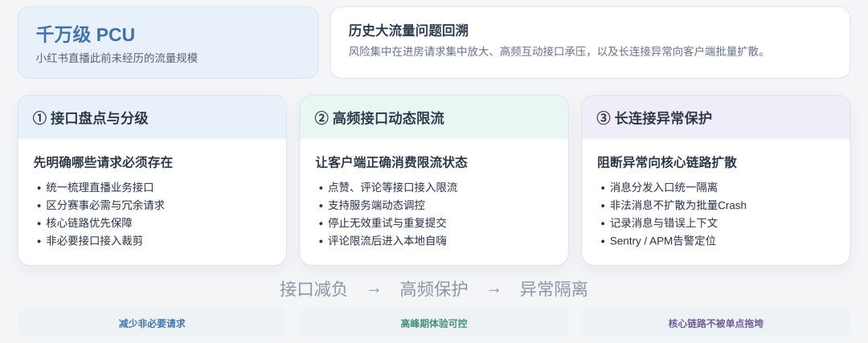The image size is (868, 343).
Task: Click the 减少非必要请求 pill button
Action: click(152, 323)
